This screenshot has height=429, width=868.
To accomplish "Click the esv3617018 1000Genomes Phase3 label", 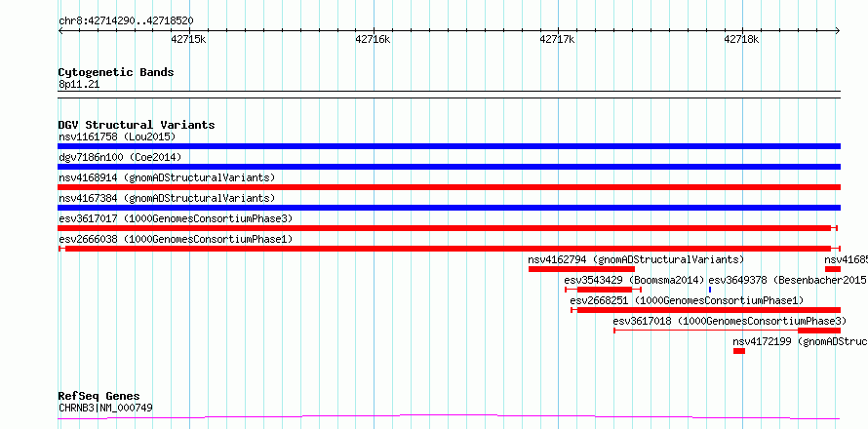I will (x=730, y=321).
